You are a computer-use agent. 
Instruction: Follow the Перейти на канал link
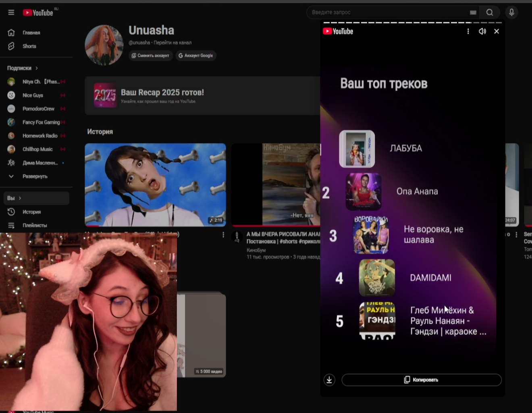(172, 43)
